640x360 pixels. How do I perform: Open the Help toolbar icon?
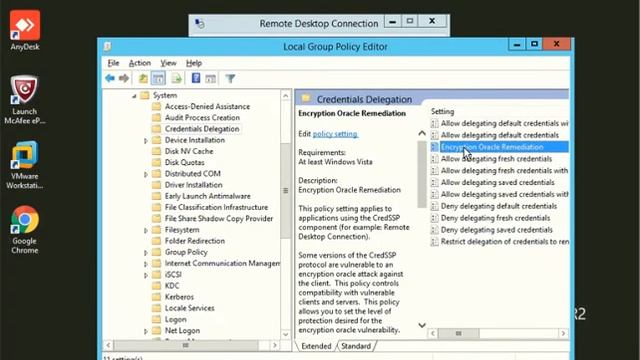pos(196,78)
